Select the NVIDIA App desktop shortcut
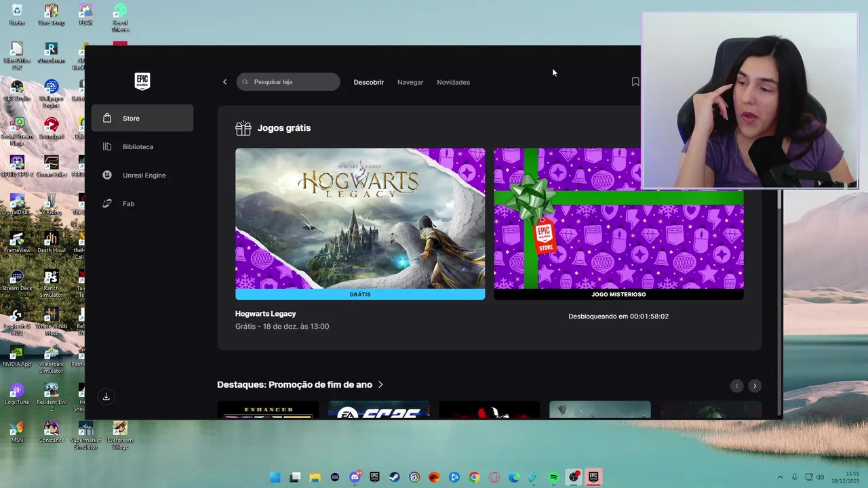Viewport: 868px width, 488px height. tap(17, 357)
